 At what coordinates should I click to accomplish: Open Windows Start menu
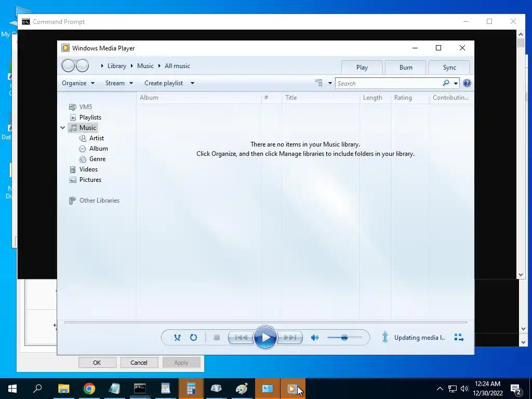[x=12, y=389]
